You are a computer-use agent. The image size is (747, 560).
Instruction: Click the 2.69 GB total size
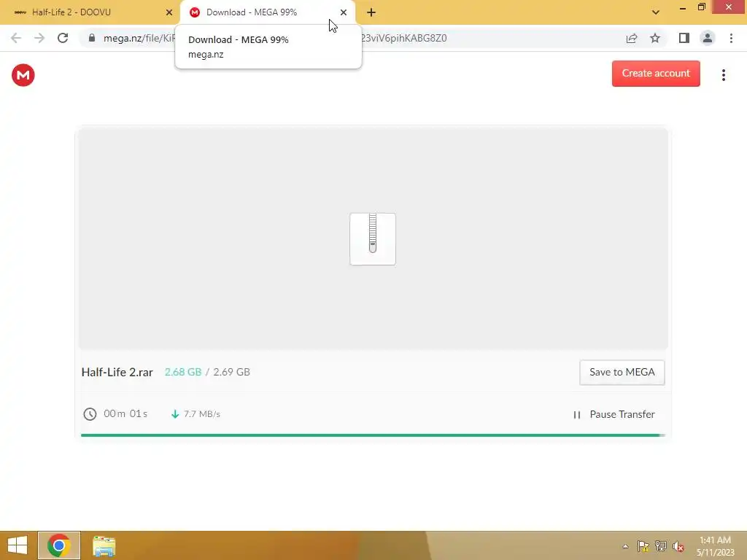click(231, 372)
